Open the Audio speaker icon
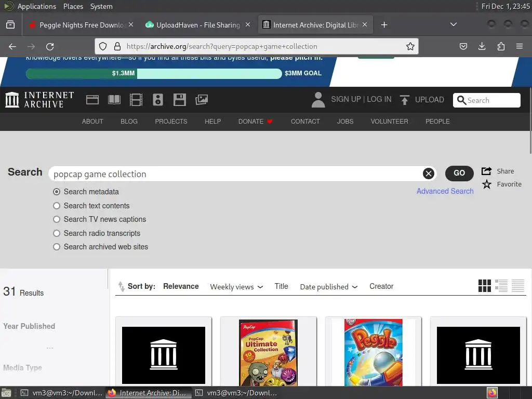Viewport: 532px width, 399px height. tap(158, 100)
